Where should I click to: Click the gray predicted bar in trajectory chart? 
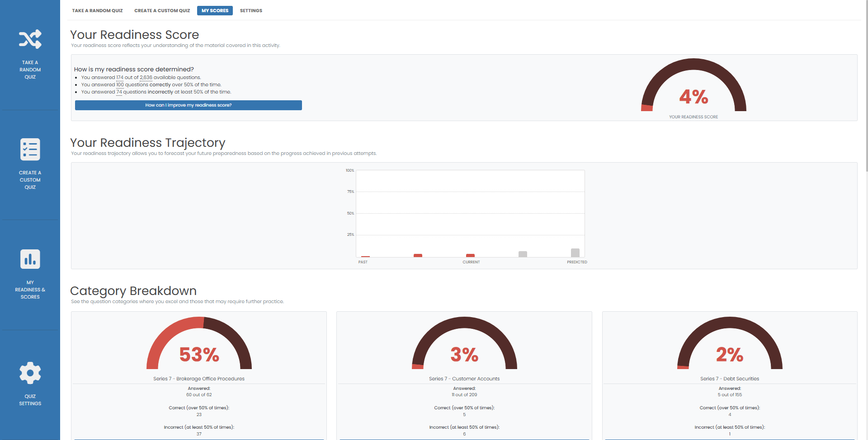[x=575, y=253]
